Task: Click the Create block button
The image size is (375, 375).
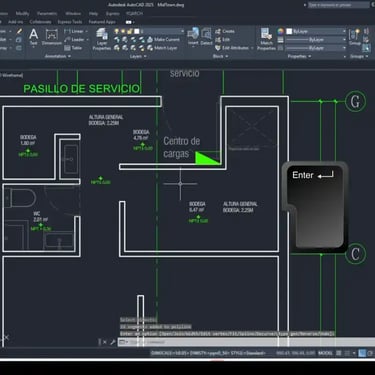Action: [x=225, y=31]
